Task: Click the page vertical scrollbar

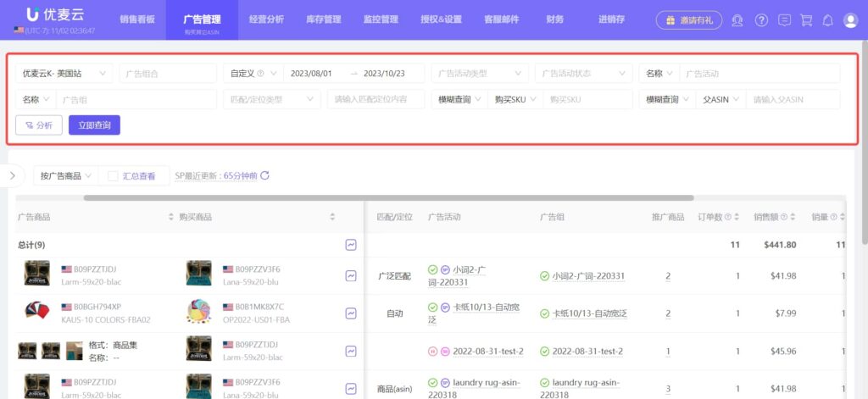Action: pyautogui.click(x=865, y=144)
